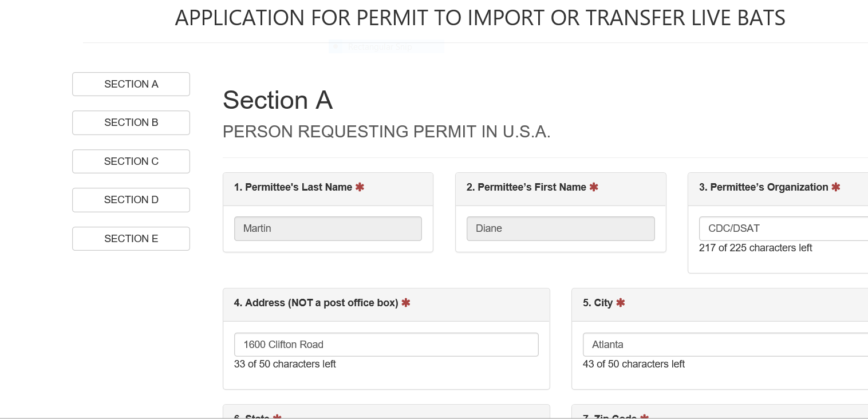Click the required asterisk beside Permittee's First Name
This screenshot has width=868, height=419.
click(594, 187)
